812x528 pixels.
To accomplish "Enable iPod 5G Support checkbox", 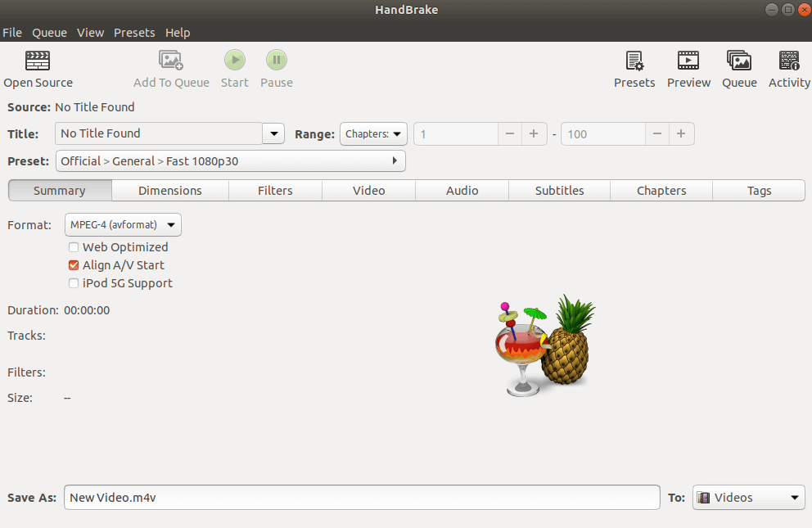I will click(74, 284).
